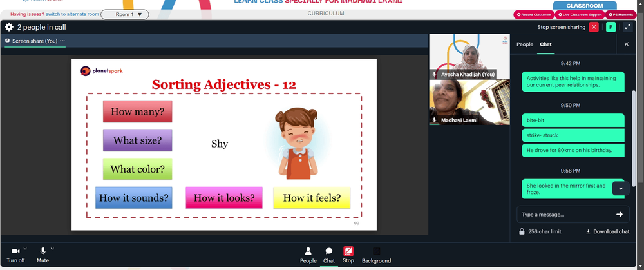Open the Room 1 dropdown
The width and height of the screenshot is (644, 270).
click(x=125, y=14)
